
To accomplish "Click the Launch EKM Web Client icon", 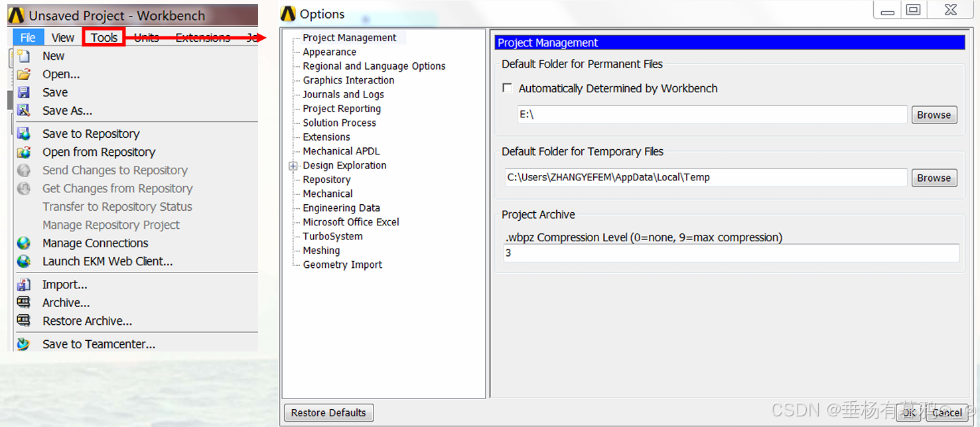I will [x=24, y=261].
